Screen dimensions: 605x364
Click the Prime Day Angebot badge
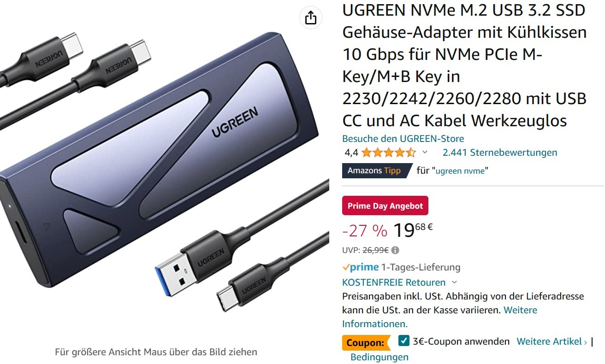(x=385, y=206)
